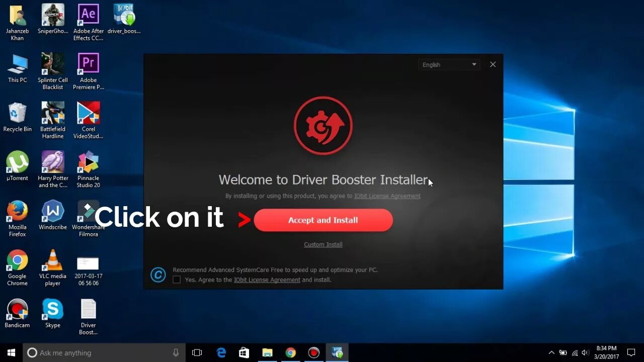Viewport: 644px width, 362px height.
Task: Select the µTorrent desktop icon
Action: tap(17, 166)
